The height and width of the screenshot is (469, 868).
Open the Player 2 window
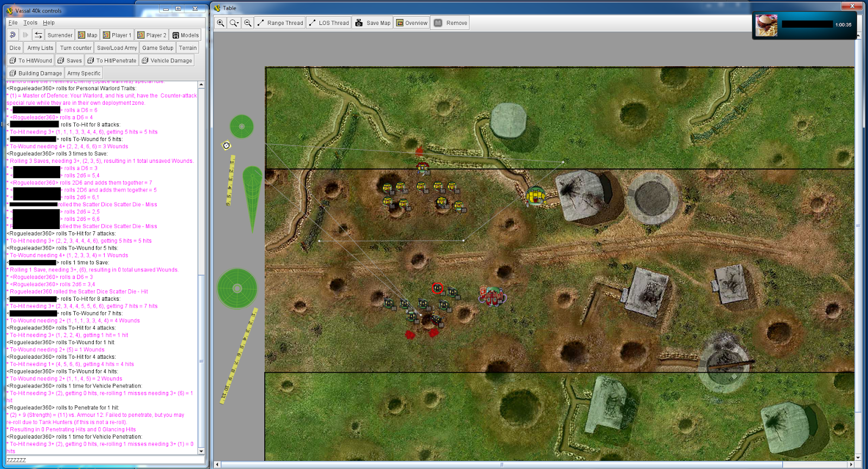(x=152, y=35)
